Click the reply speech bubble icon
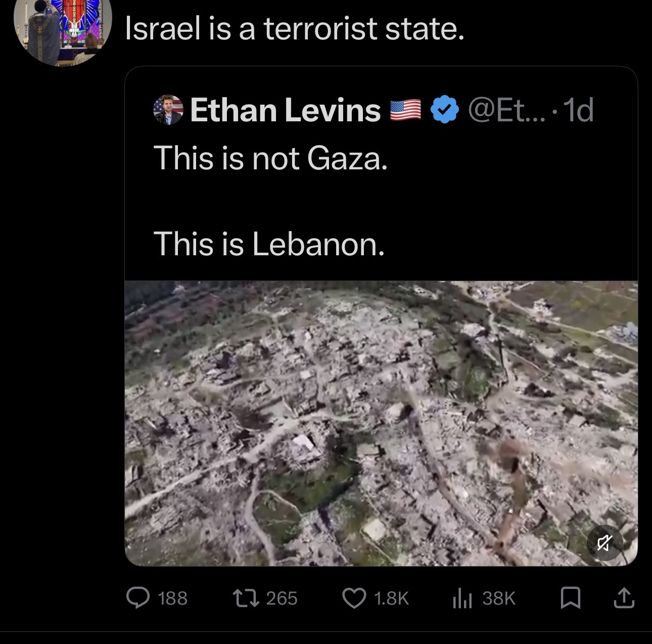 point(137,598)
